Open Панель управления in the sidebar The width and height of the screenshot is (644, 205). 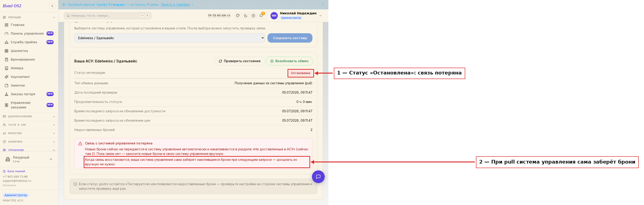coord(29,33)
